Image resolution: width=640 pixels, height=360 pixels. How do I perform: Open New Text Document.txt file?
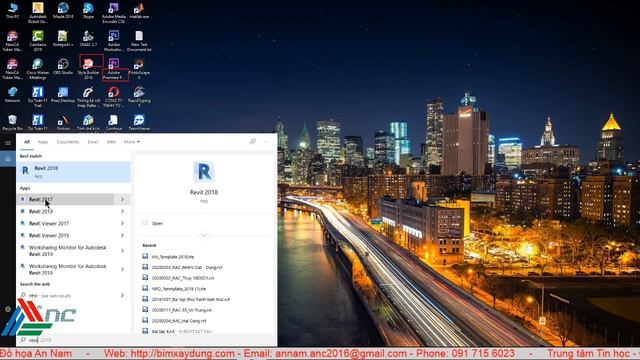tap(139, 41)
